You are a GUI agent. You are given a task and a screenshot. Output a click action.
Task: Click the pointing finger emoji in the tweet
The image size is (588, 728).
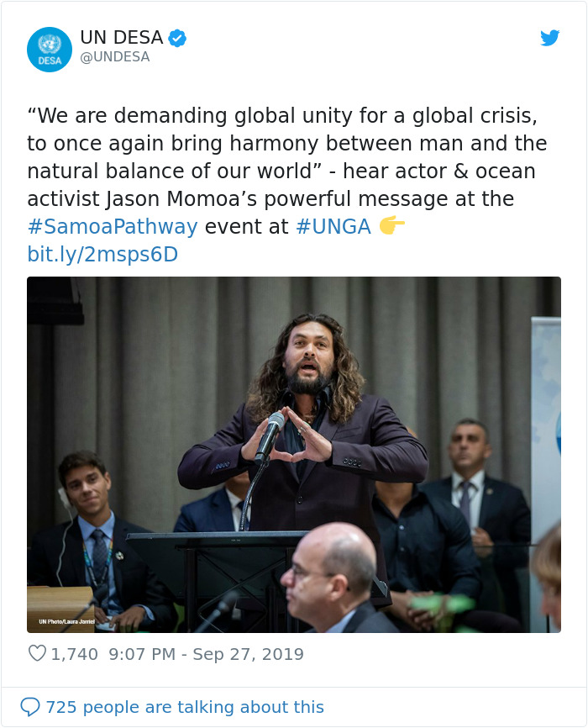pos(391,224)
